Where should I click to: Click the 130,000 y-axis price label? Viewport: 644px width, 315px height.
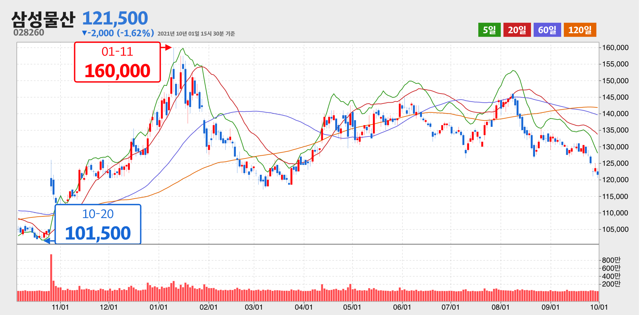point(615,147)
